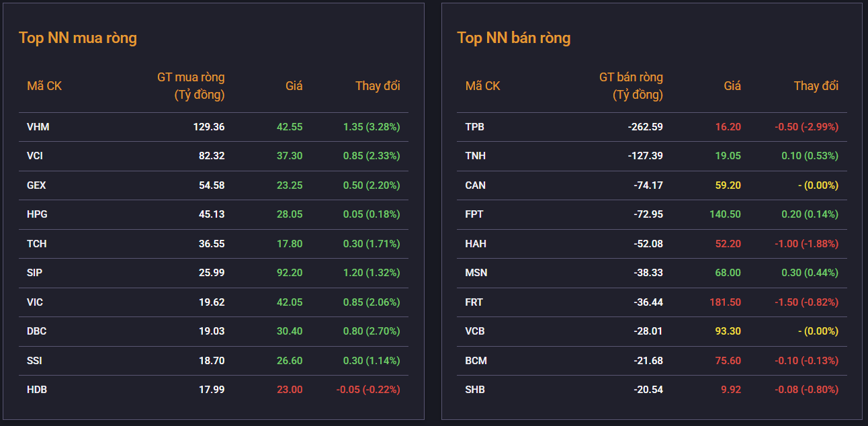
Task: Click the 'Top NN mua ròng' heading
Action: [78, 38]
